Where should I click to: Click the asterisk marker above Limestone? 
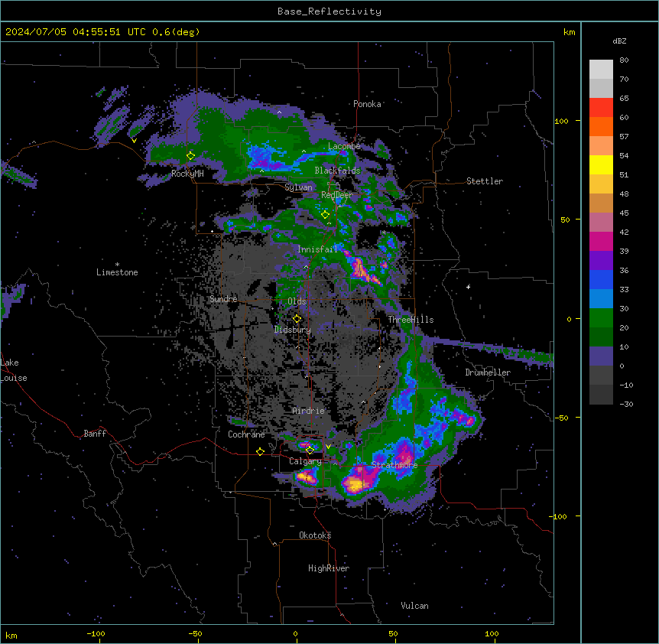(117, 265)
